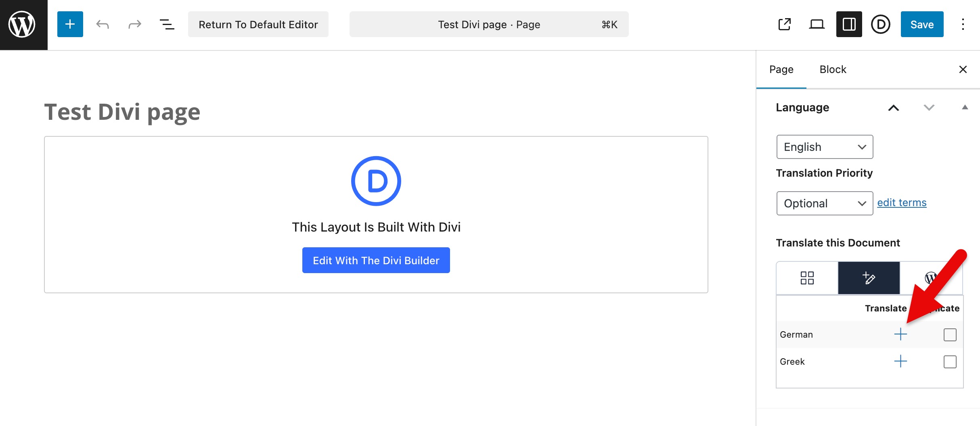Click the WordPress logo in top-left corner
This screenshot has width=980, height=426.
click(x=23, y=25)
